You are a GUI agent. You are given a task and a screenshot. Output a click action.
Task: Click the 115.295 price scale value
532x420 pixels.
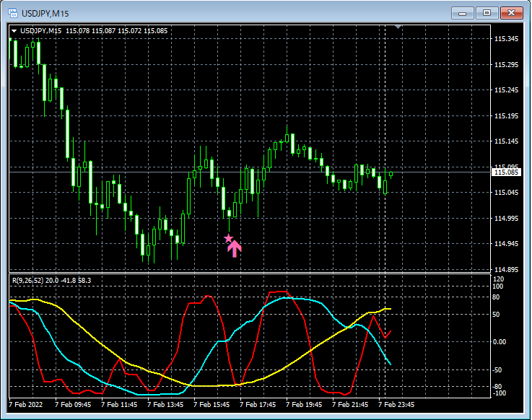coord(507,64)
